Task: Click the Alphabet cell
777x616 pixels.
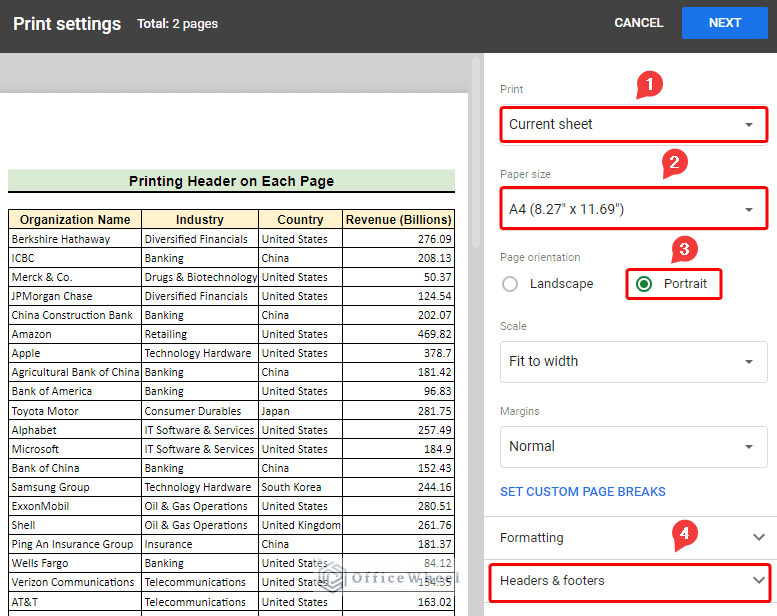Action: point(75,430)
